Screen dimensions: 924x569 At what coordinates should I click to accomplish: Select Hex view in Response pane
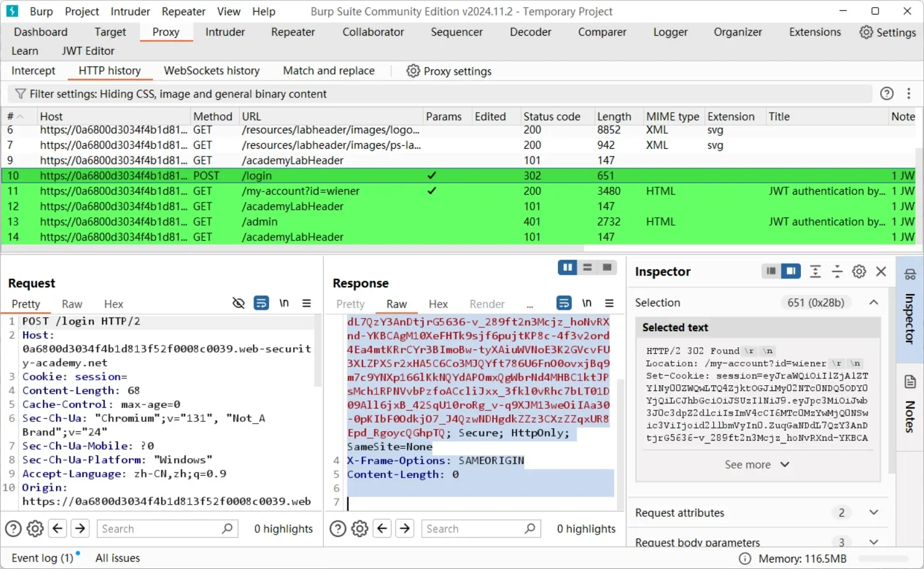(x=438, y=304)
